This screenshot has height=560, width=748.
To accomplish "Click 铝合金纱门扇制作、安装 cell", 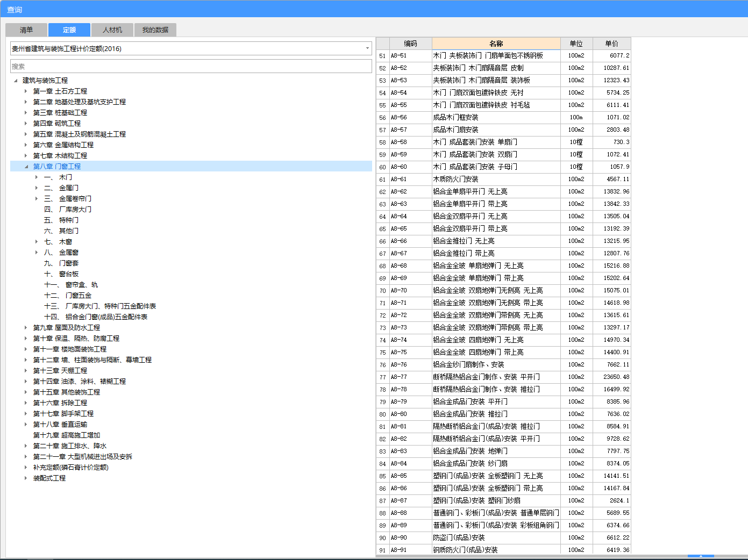I will pyautogui.click(x=496, y=364).
